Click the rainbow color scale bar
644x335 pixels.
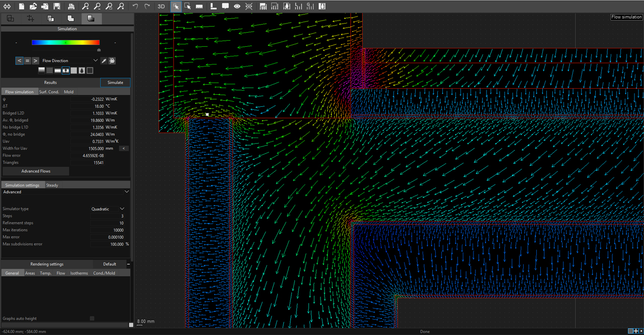tap(65, 43)
